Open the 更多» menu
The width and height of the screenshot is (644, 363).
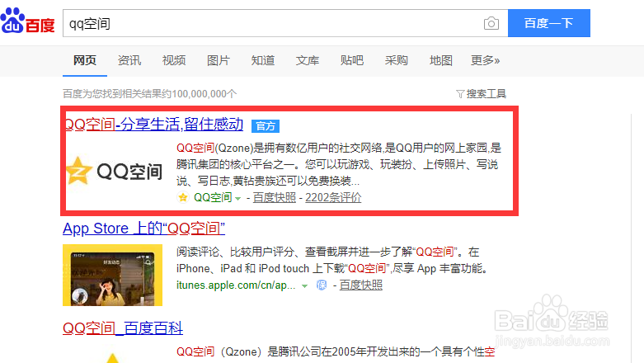tap(485, 60)
